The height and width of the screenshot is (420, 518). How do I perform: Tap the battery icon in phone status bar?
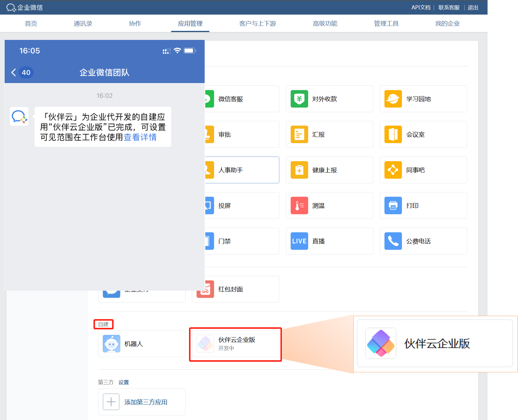pos(190,51)
